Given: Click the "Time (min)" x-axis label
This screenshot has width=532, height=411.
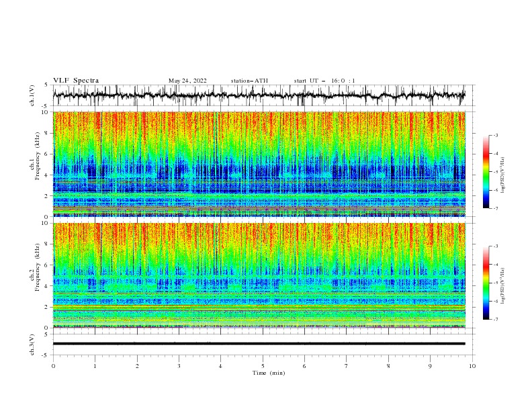Looking at the screenshot, I should tap(269, 373).
